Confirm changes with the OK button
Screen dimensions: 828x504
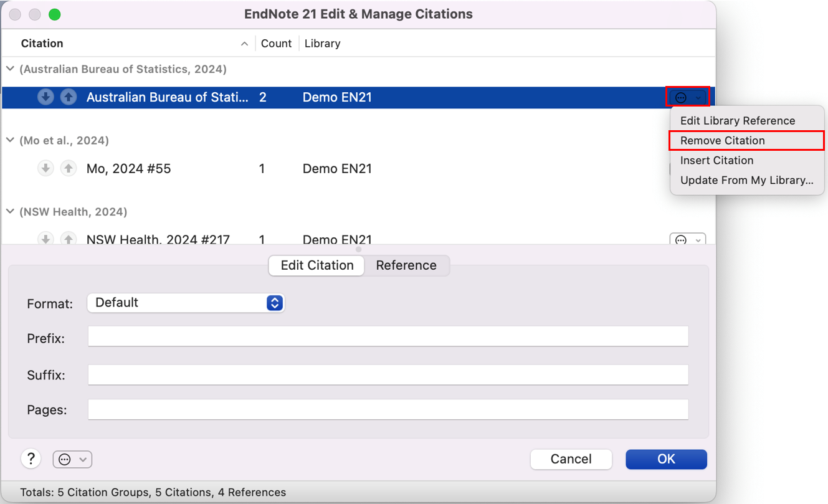[x=666, y=459]
